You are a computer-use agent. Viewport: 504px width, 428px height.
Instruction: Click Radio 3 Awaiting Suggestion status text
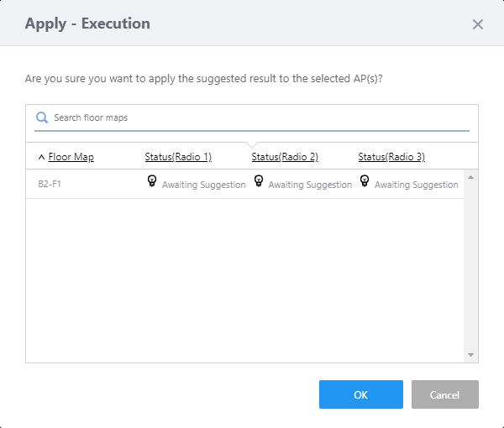point(417,185)
